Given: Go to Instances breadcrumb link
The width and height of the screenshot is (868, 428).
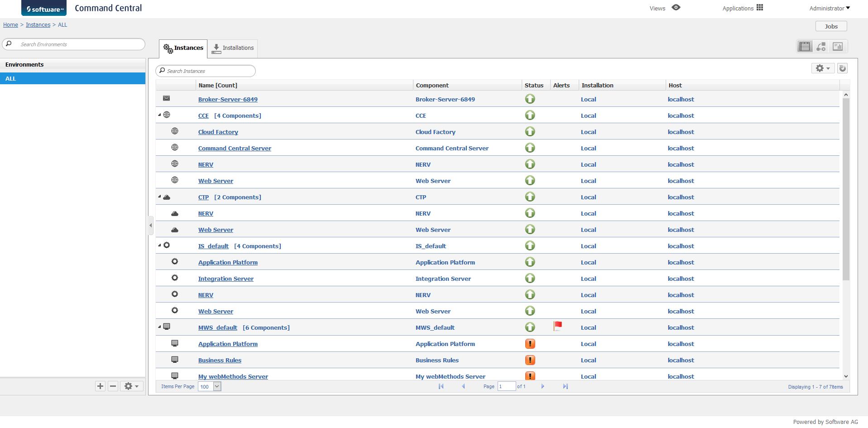Looking at the screenshot, I should 38,25.
